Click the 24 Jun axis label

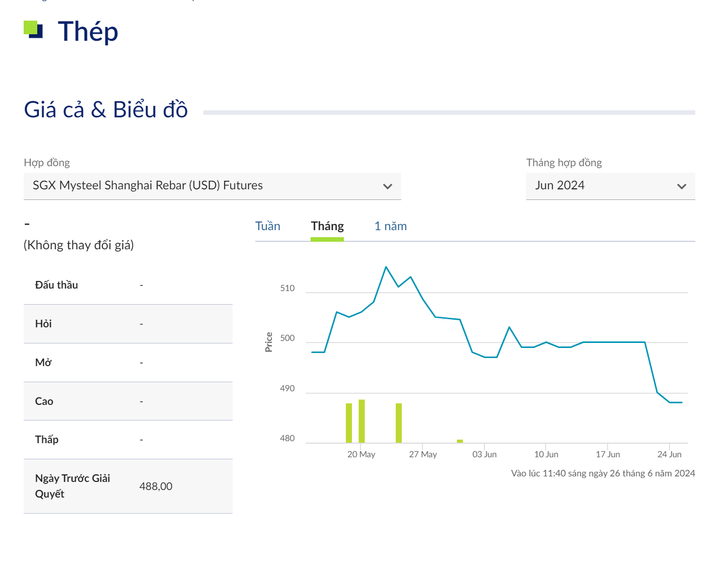[670, 454]
